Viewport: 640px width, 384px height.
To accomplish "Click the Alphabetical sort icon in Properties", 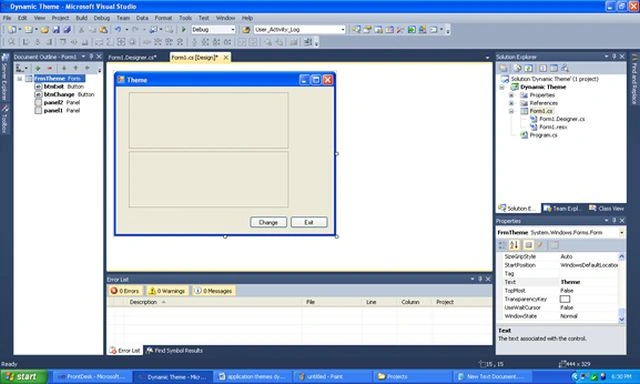I will point(514,245).
